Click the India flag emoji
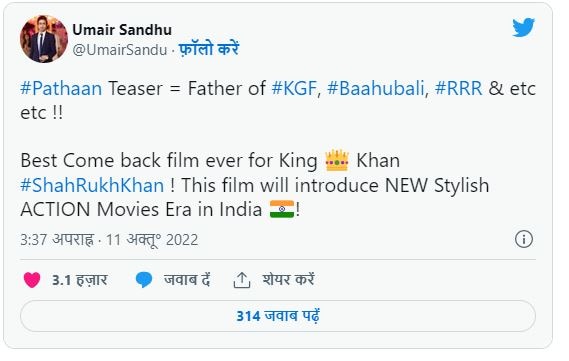Image resolution: width=569 pixels, height=361 pixels. pos(282,209)
